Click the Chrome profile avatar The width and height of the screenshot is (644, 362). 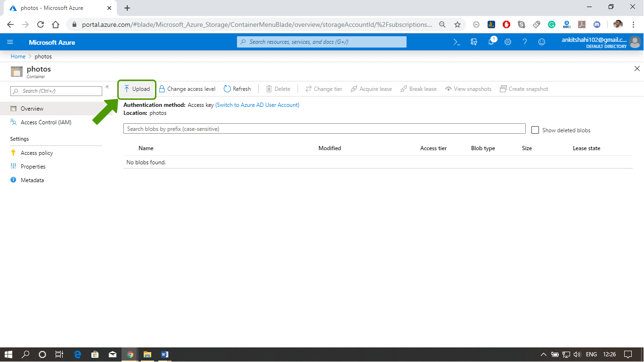coord(618,24)
